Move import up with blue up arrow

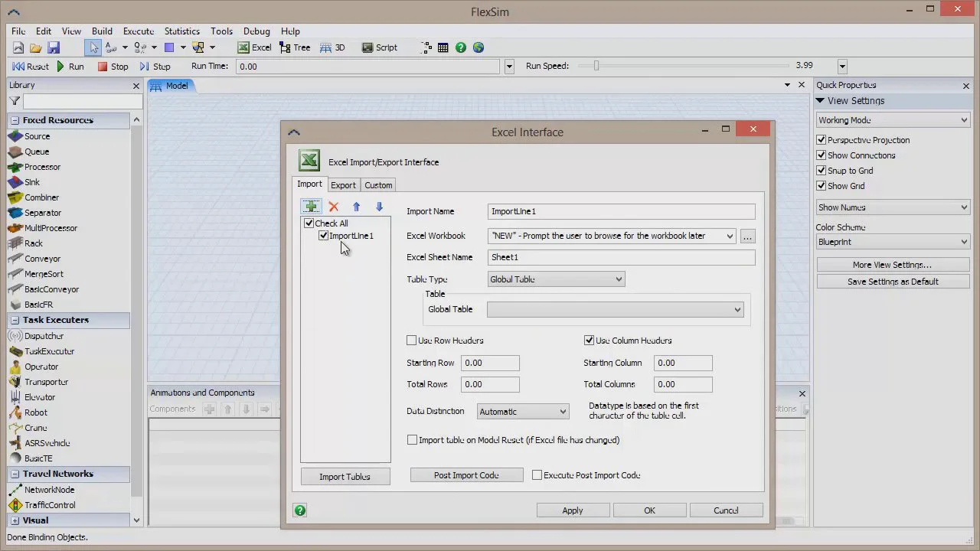click(356, 207)
